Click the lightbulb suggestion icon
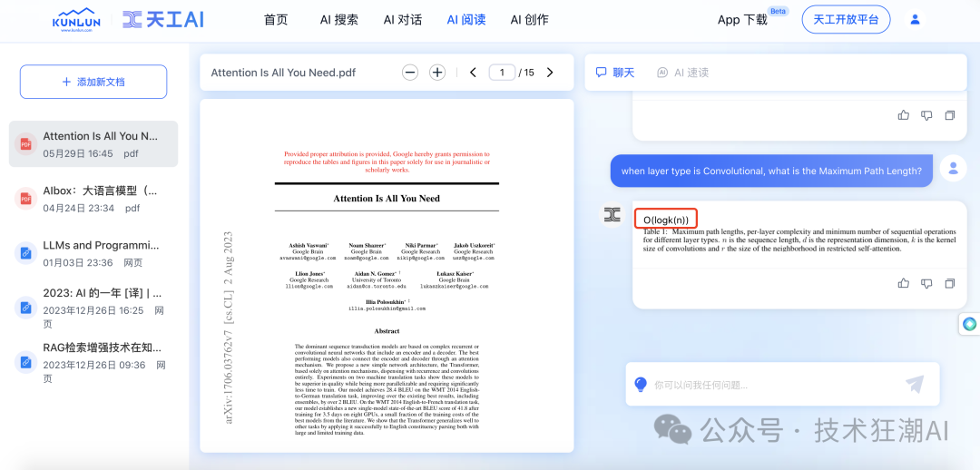Screen dimensions: 980x470 tap(640, 385)
